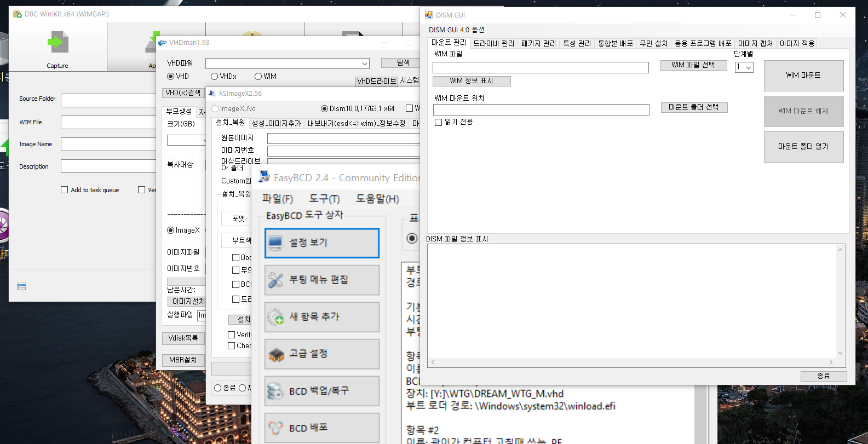This screenshot has height=444, width=868.
Task: Open the 도움말(H) menu in EasyBCD
Action: [x=377, y=199]
